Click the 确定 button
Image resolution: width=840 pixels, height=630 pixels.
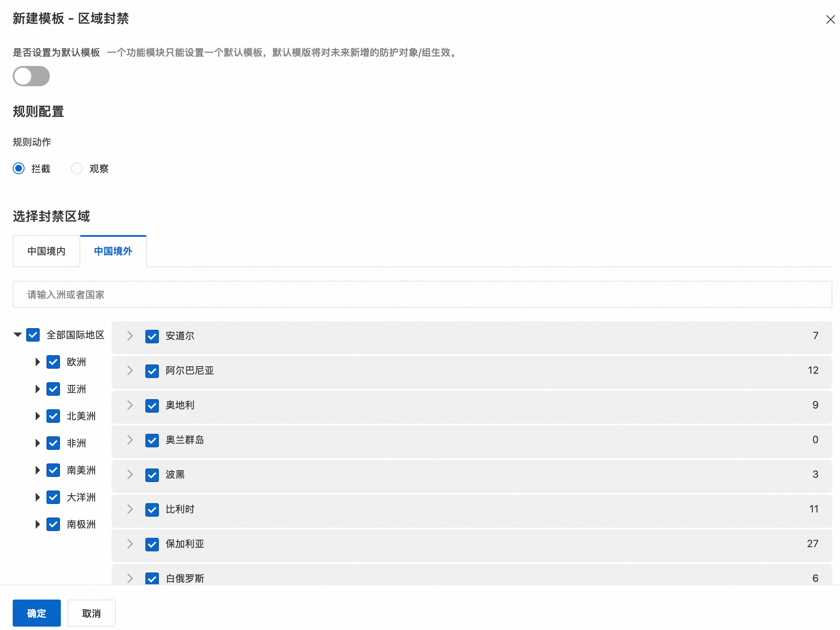point(37,613)
